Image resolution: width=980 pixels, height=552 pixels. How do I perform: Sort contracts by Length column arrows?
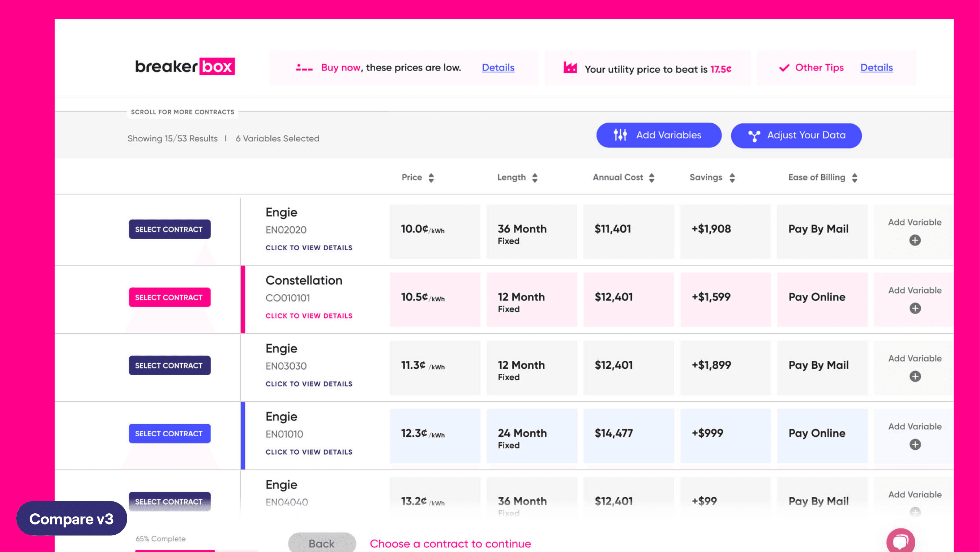click(535, 177)
